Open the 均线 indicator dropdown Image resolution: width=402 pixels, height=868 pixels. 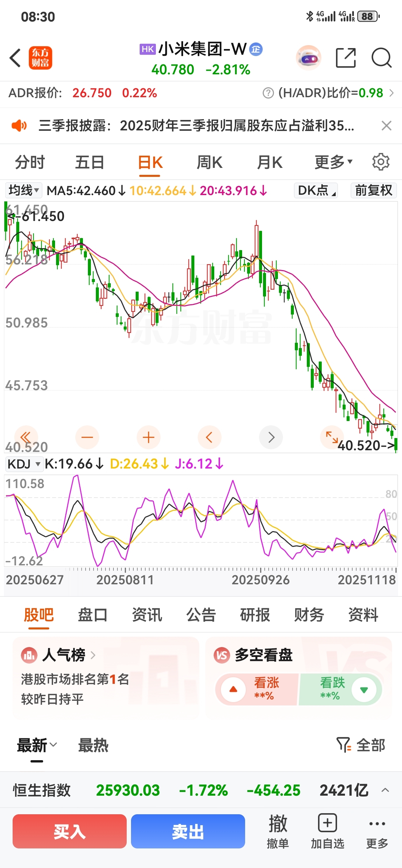[x=23, y=190]
